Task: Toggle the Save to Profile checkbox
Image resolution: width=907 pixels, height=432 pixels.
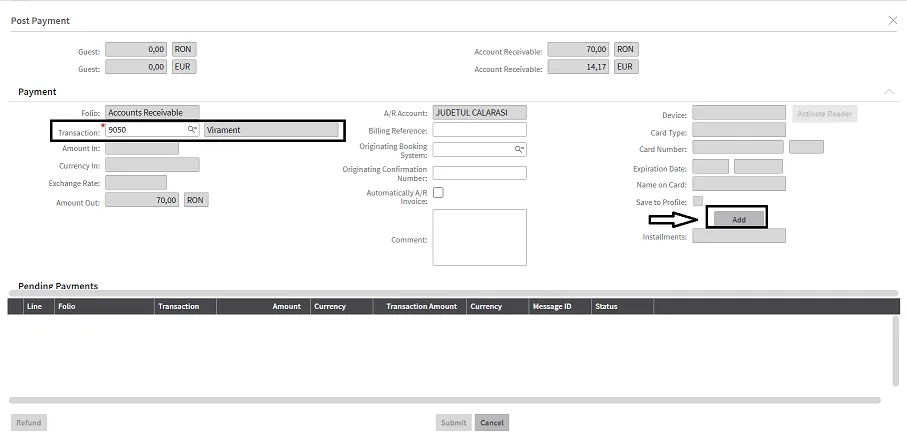Action: click(x=698, y=201)
